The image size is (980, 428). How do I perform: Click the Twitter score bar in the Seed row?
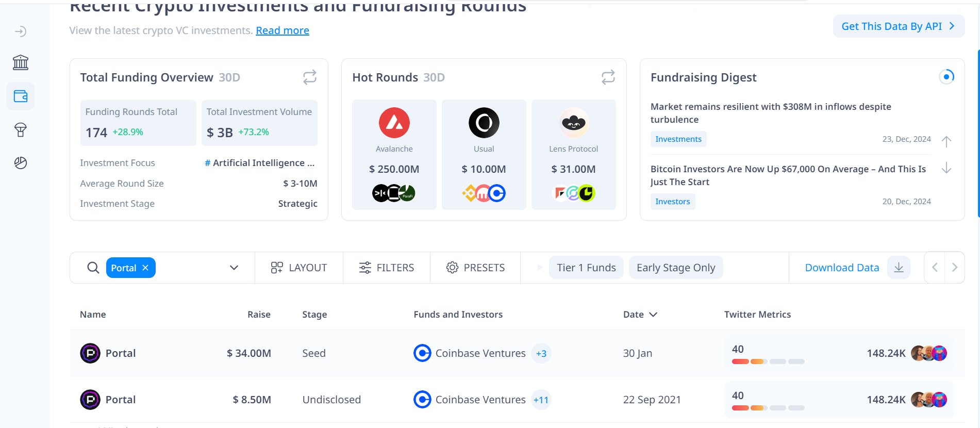(x=768, y=361)
